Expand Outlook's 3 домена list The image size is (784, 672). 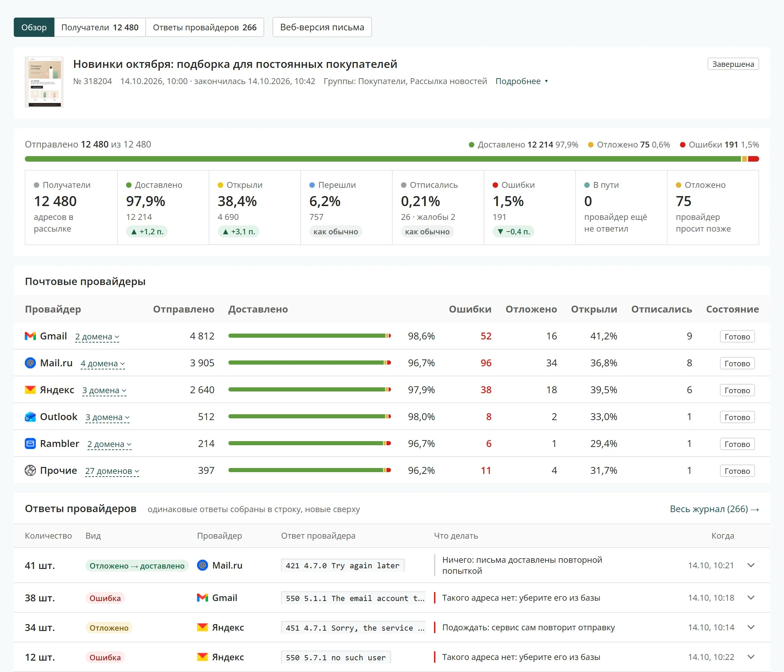coord(107,417)
